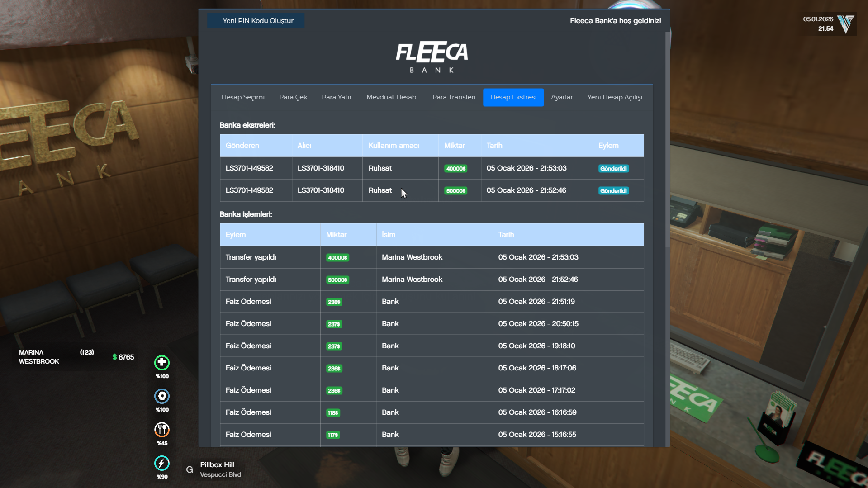This screenshot has height=488, width=868.
Task: Click Bank name in the 21:51:19 interest row
Action: pyautogui.click(x=390, y=301)
